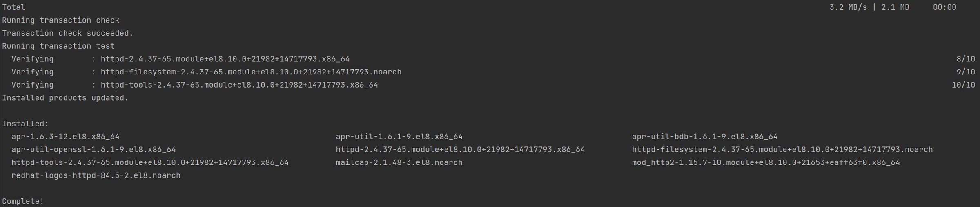Click the 'Installed products updated.' line
980x207 pixels.
tap(65, 98)
